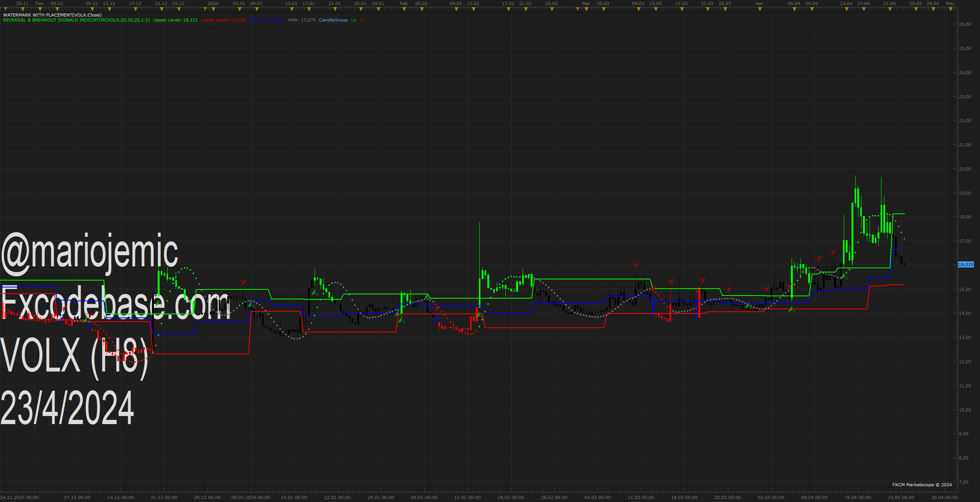980x502 pixels.
Task: Click the Mid Line 16,642 legend entry
Action: [x=266, y=20]
